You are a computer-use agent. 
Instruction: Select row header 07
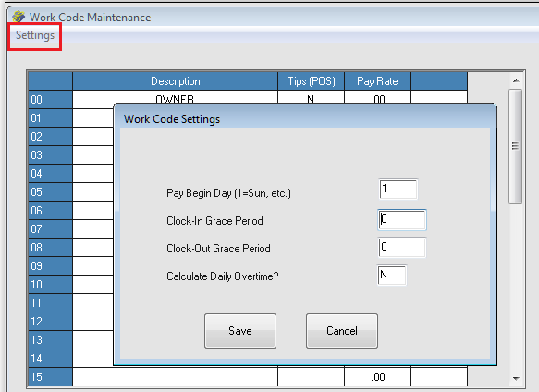tap(50, 229)
